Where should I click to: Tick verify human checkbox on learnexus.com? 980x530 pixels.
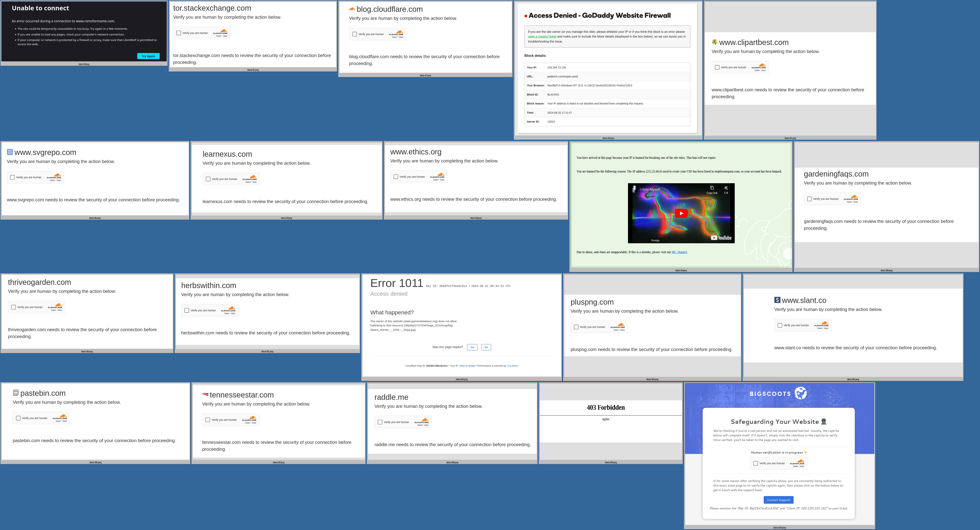pyautogui.click(x=208, y=179)
